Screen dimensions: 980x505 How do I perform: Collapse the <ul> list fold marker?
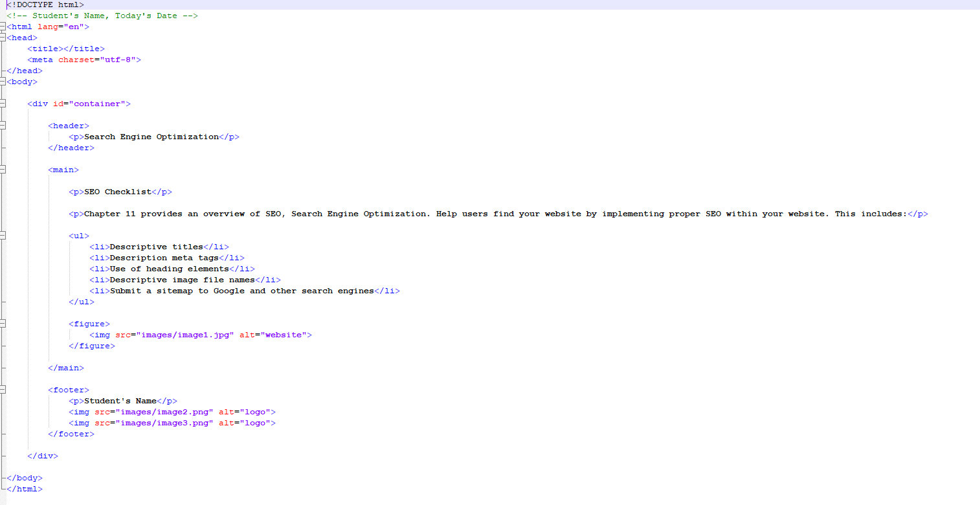tap(3, 236)
